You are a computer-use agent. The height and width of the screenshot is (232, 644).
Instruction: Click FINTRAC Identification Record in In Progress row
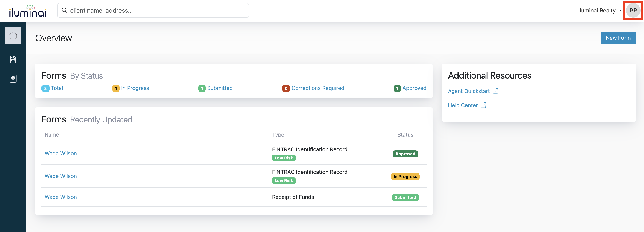click(310, 172)
